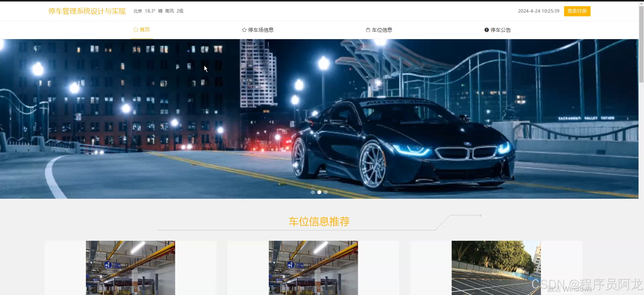Viewport: 644px width, 295px height.
Task: Click the 登录/注册 button
Action: coord(577,11)
